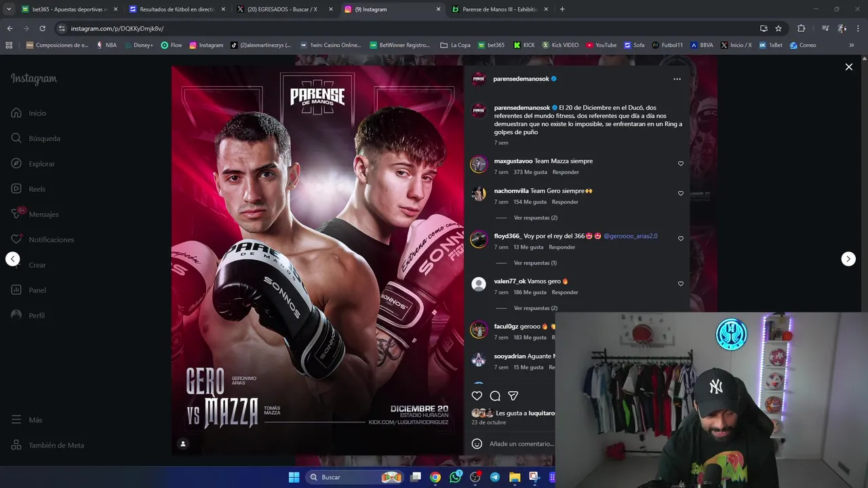Click the Añade un comentario field
This screenshot has height=488, width=868.
tap(521, 444)
